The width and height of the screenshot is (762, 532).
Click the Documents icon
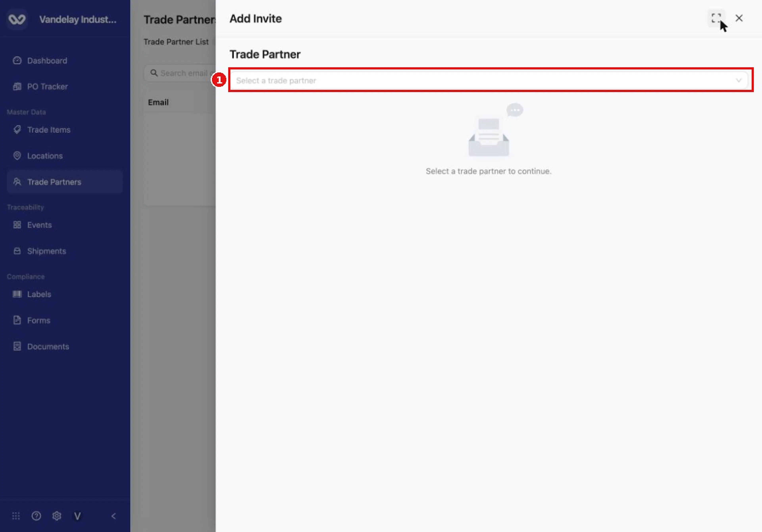click(17, 346)
